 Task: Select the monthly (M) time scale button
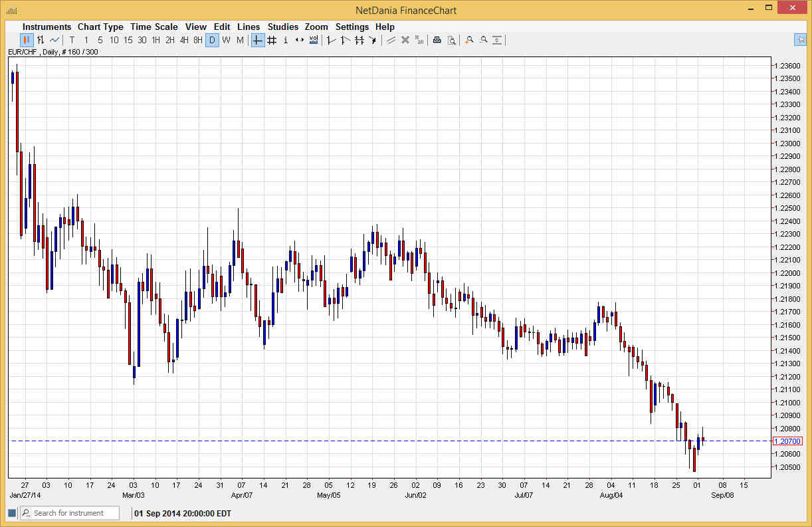(x=240, y=41)
